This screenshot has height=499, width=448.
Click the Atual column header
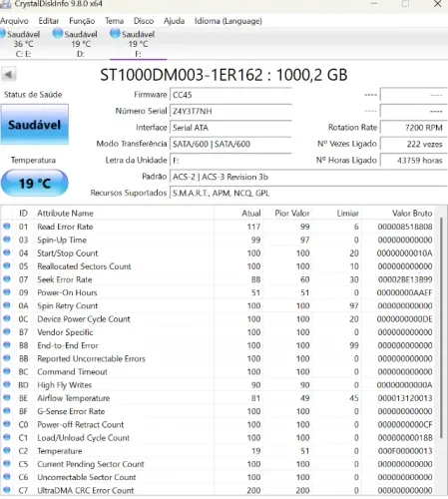coord(238,214)
